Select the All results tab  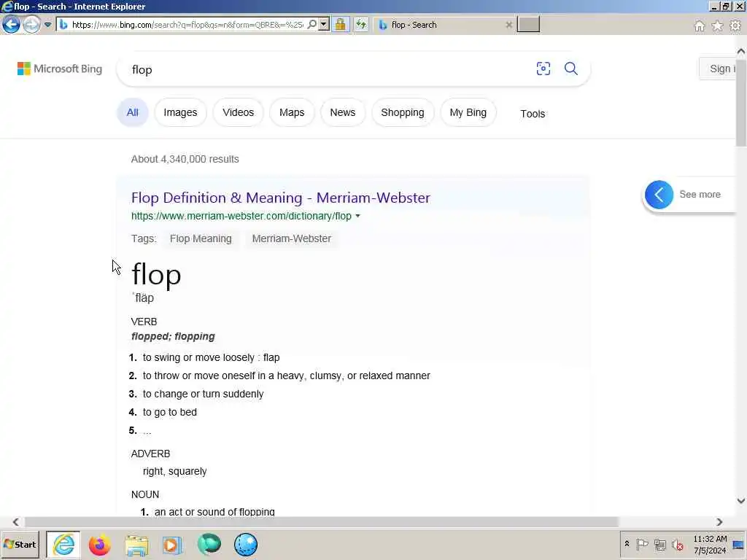[133, 112]
